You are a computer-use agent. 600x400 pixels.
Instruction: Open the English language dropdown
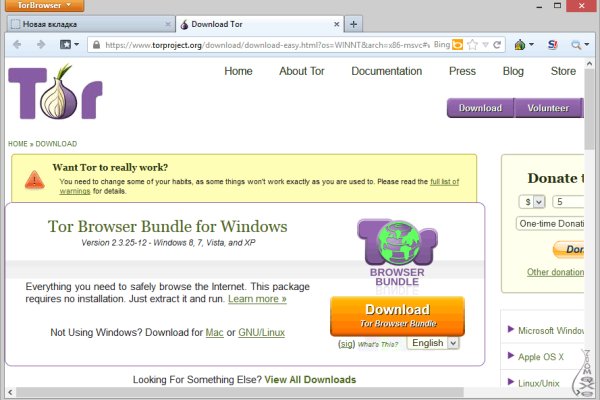coord(433,343)
